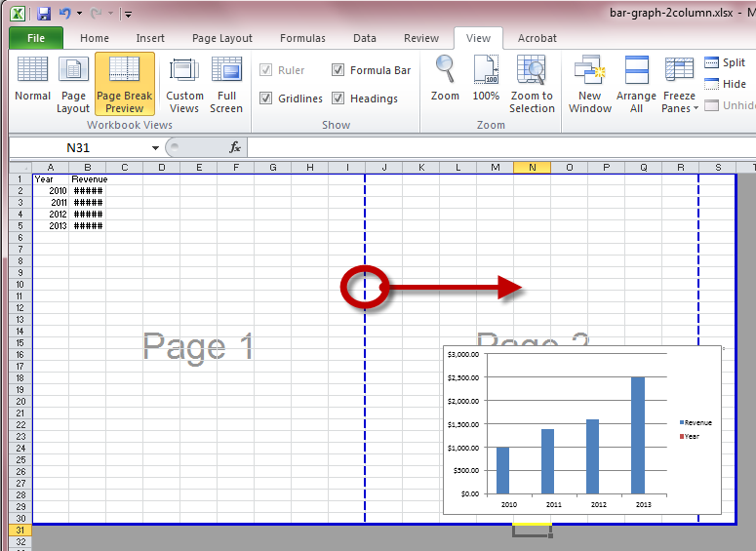Select row 15 header
The image size is (756, 551).
[20, 342]
